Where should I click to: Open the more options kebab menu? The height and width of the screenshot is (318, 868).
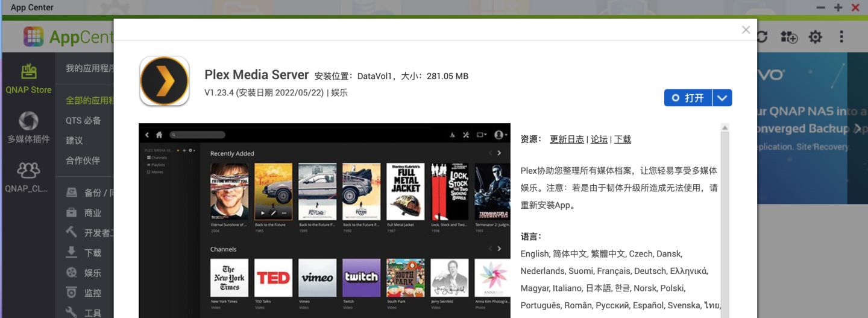(841, 37)
